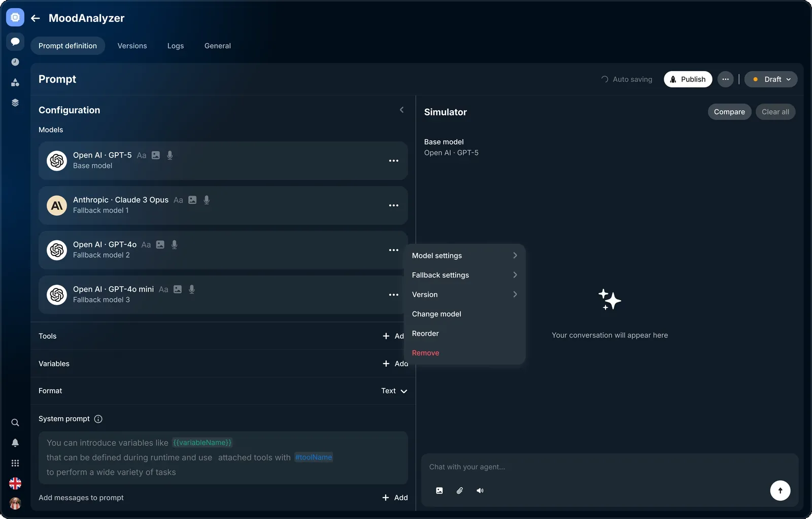Switch to the Versions tab

(x=132, y=46)
